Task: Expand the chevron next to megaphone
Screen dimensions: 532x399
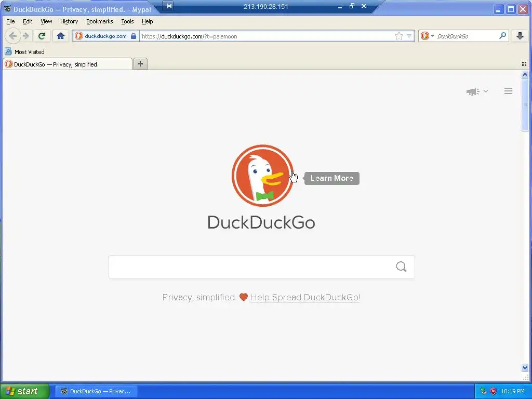Action: coord(486,91)
